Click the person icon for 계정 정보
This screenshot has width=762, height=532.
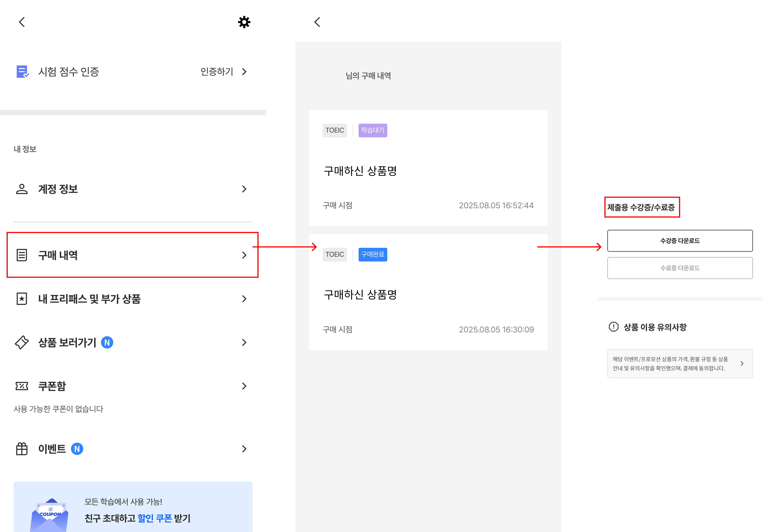click(22, 189)
